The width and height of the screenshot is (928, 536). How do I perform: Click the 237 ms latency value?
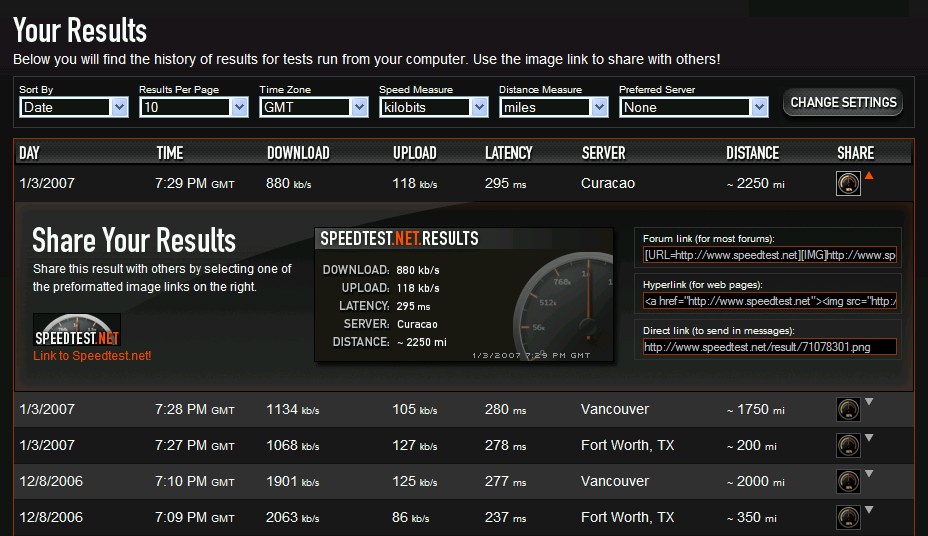pos(505,518)
